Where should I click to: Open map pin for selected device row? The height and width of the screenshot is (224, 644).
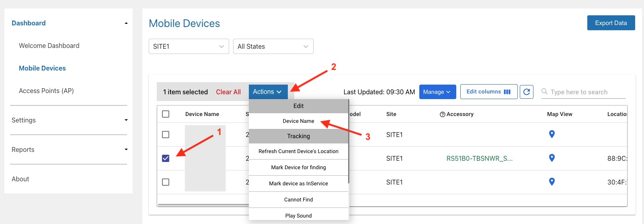[x=552, y=158]
